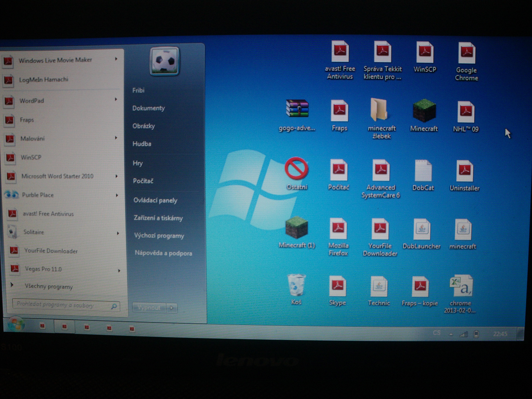Click the CS language indicator in taskbar
Viewport: 532px width, 399px height.
437,333
